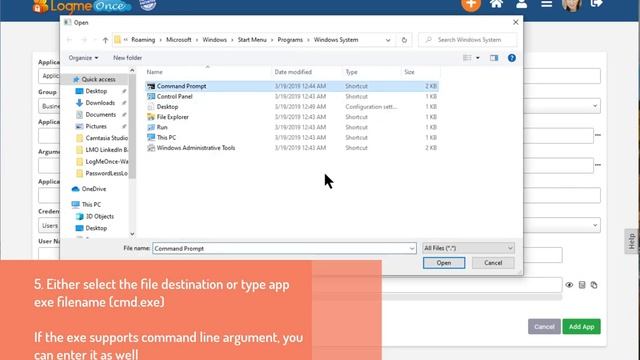Select the File Explorer shortcut
The image size is (640, 360).
292,117
